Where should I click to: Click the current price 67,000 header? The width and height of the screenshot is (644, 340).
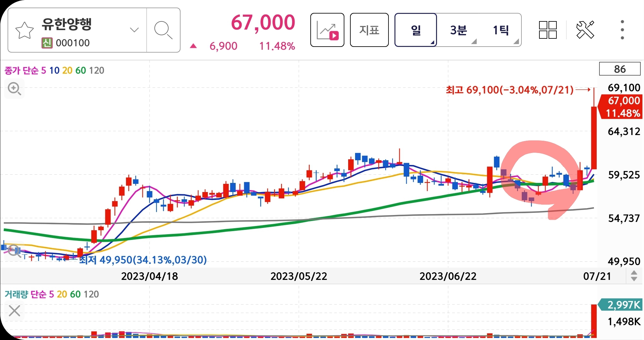(x=263, y=23)
